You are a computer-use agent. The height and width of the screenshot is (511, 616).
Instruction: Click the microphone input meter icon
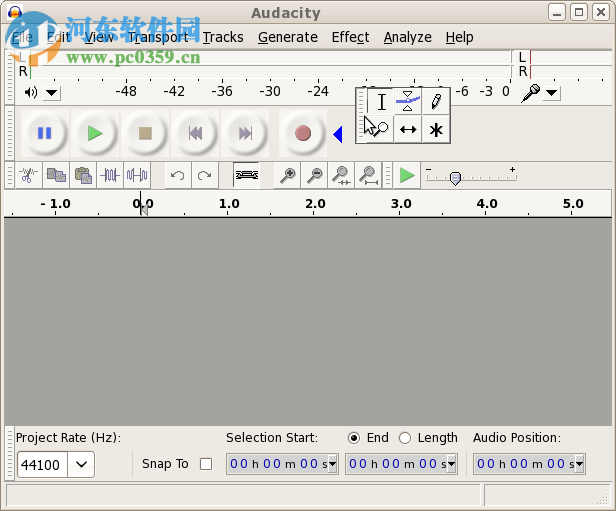coord(530,93)
